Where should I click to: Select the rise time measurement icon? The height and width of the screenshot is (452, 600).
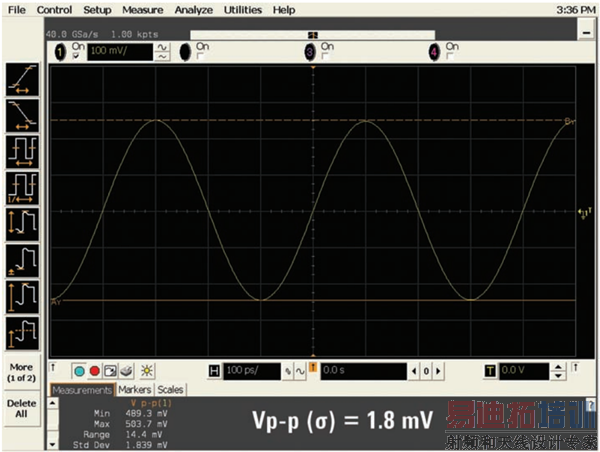(22, 80)
